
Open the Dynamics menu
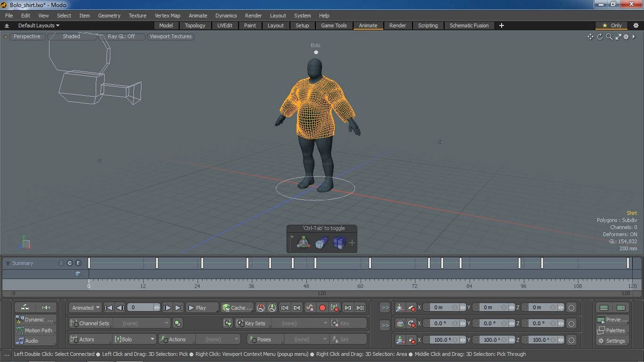pyautogui.click(x=226, y=16)
